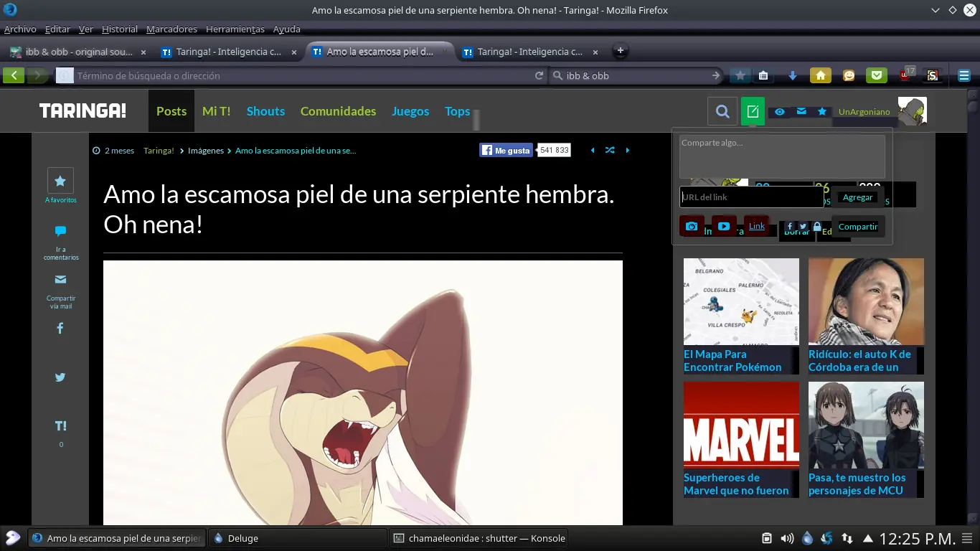Click the Taringa! breadcrumb link
The image size is (980, 551).
pos(159,151)
